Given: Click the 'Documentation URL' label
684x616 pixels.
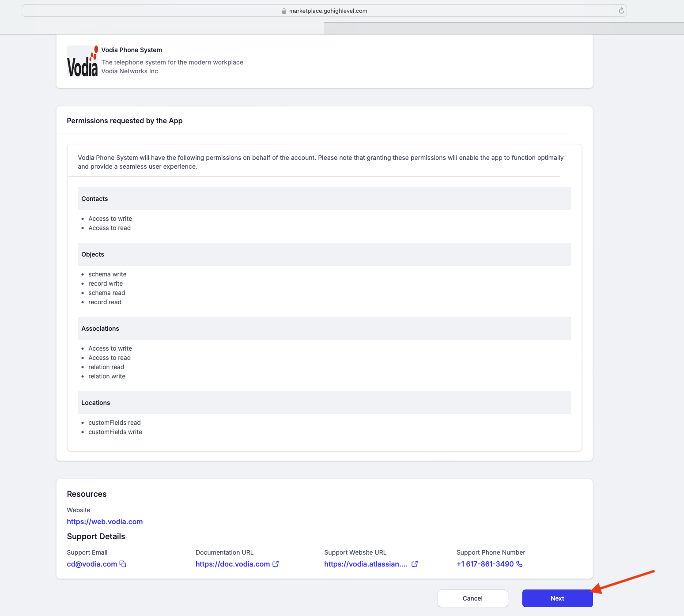Looking at the screenshot, I should (x=224, y=552).
